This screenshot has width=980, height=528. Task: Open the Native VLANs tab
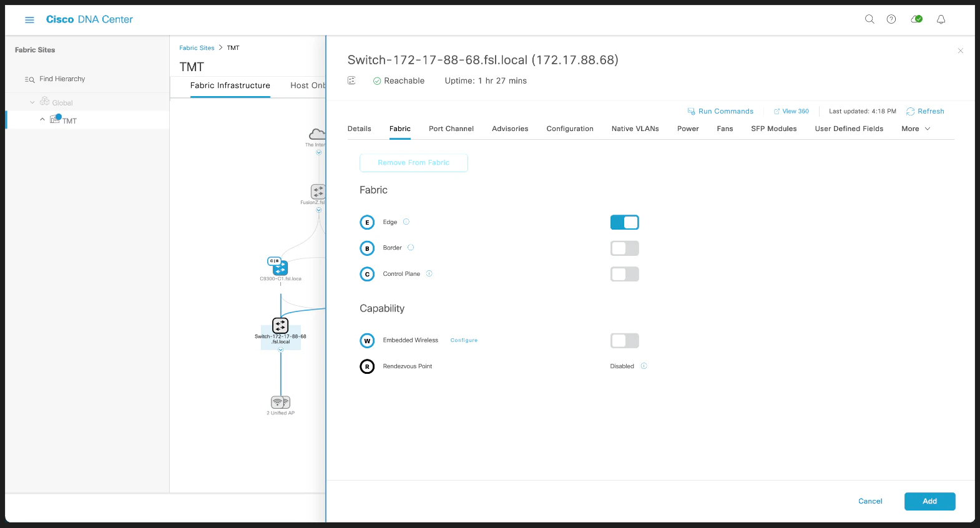click(635, 129)
